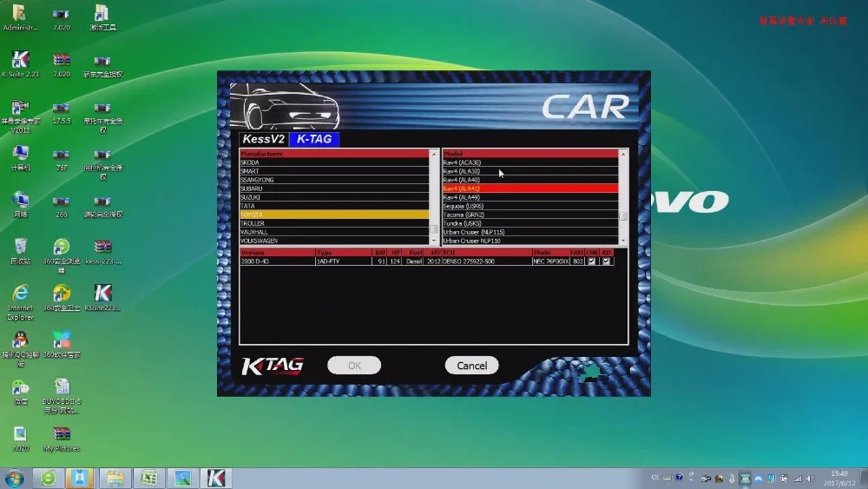The width and height of the screenshot is (868, 489).
Task: Click the Cancel button
Action: [x=471, y=366]
